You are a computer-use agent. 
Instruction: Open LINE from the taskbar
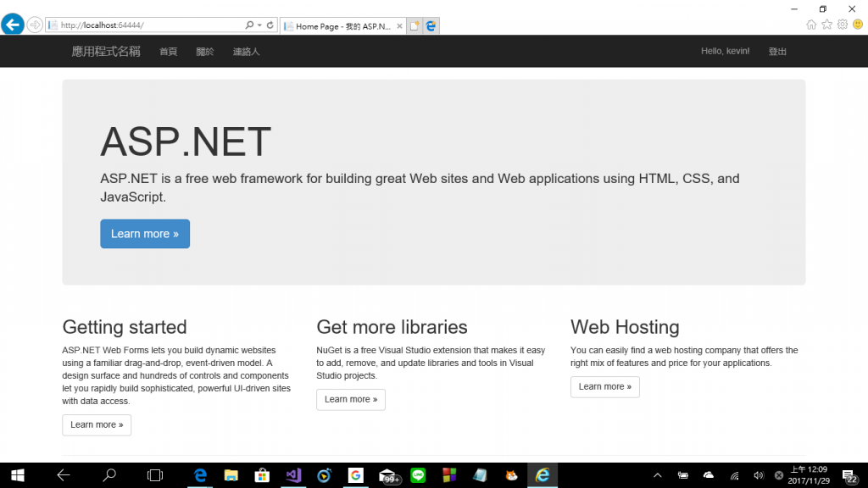coord(418,475)
